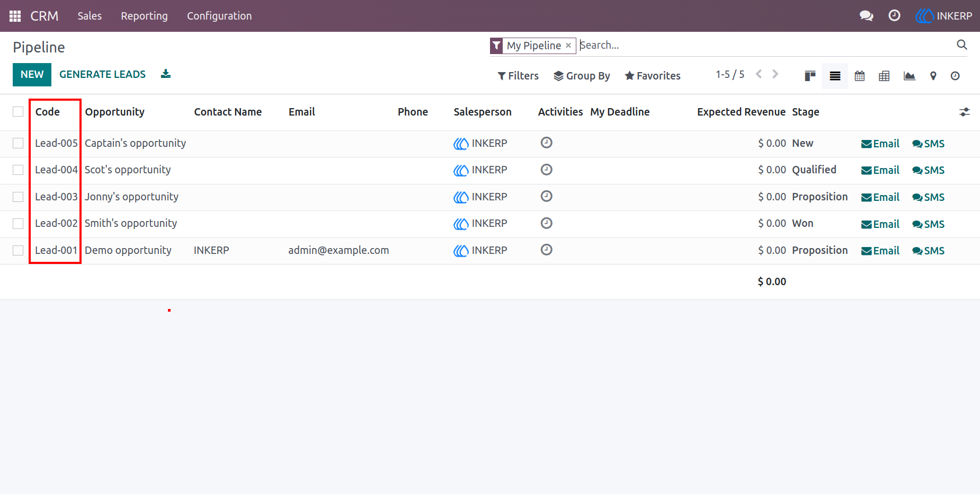Viewport: 980px width, 494px height.
Task: Click Email button for Smith's opportunity
Action: pyautogui.click(x=880, y=224)
